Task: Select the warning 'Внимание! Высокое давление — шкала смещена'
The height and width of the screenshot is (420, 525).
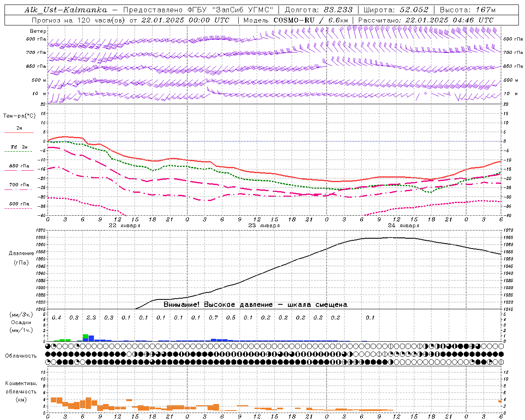Action: (256, 305)
